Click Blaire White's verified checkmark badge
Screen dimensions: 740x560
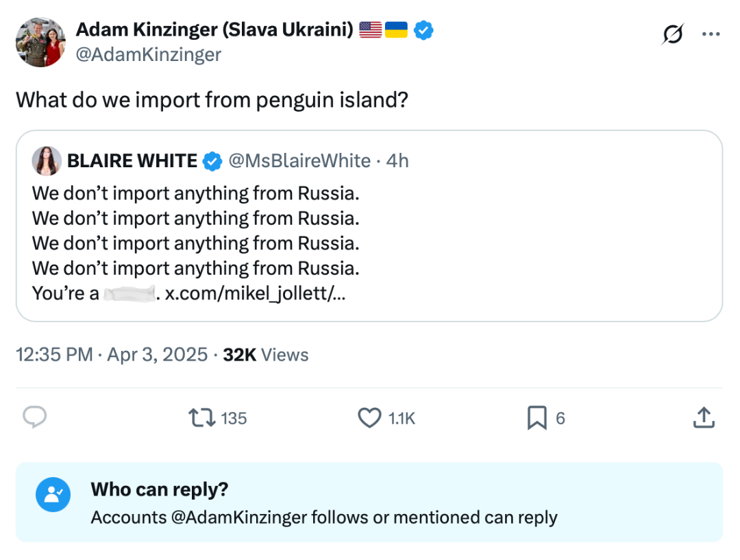click(213, 161)
